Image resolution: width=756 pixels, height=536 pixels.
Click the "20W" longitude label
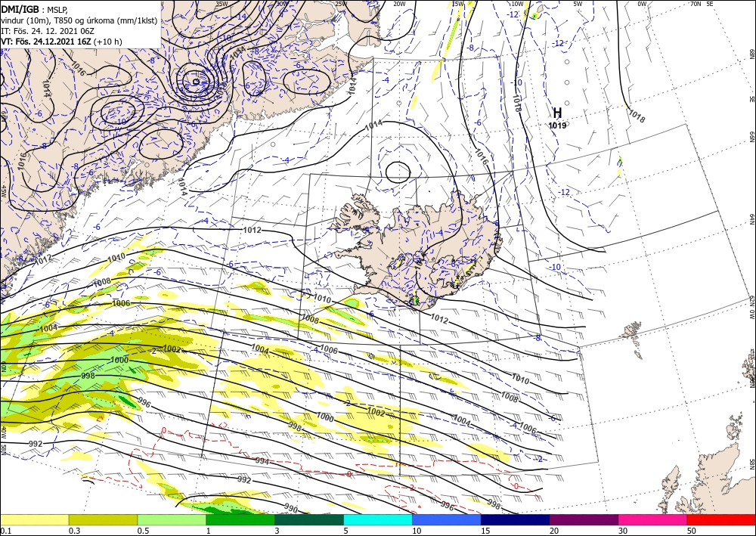point(399,4)
